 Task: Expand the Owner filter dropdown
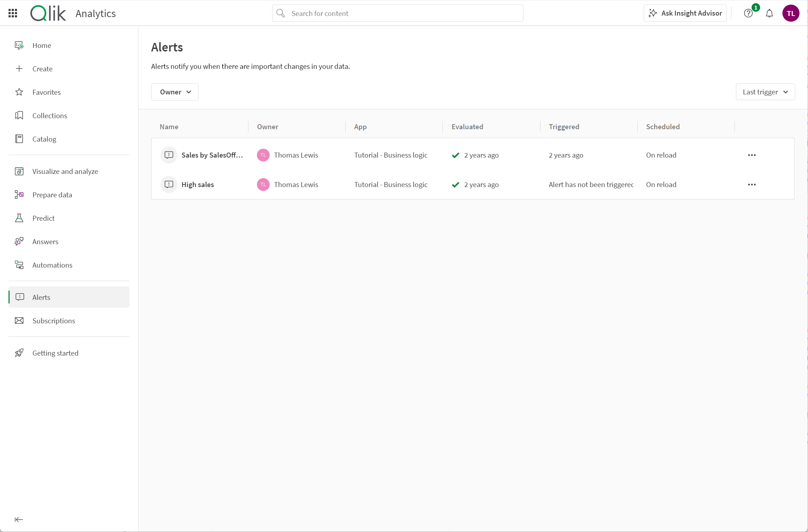pyautogui.click(x=175, y=92)
